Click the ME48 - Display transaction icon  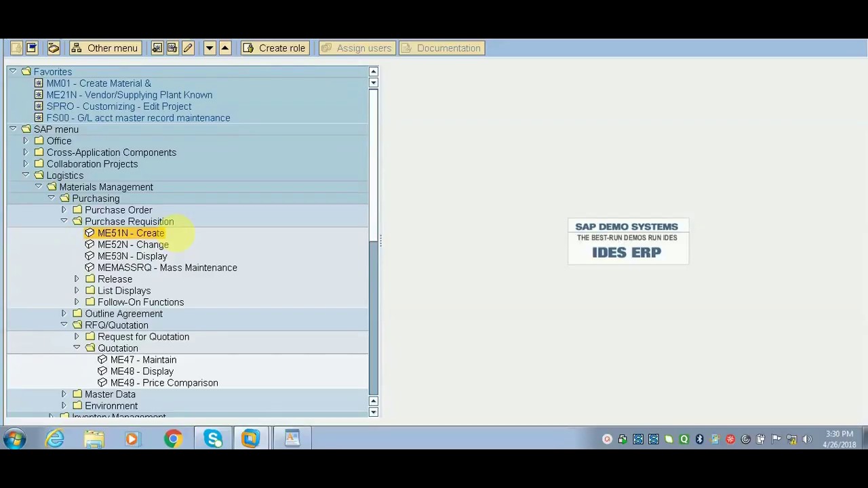click(102, 371)
